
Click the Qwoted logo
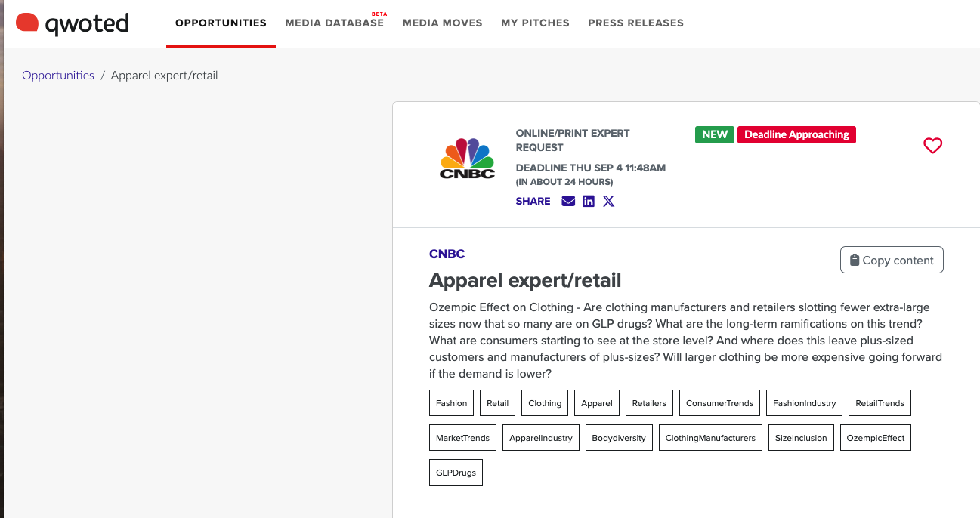[x=73, y=23]
